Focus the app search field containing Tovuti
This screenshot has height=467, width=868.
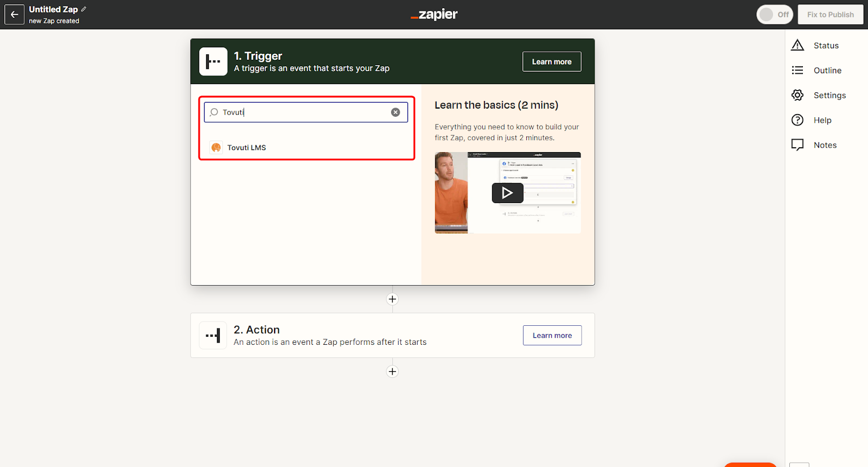(x=306, y=112)
